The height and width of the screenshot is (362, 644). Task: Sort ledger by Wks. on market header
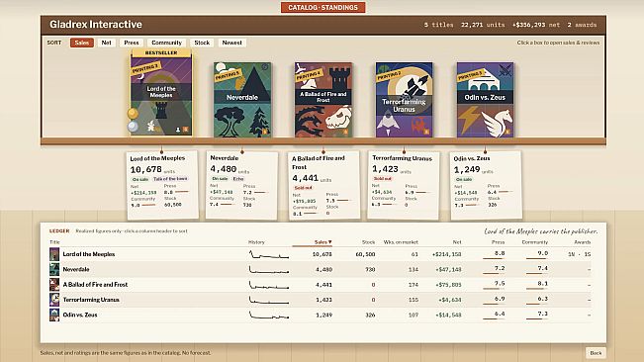[401, 242]
